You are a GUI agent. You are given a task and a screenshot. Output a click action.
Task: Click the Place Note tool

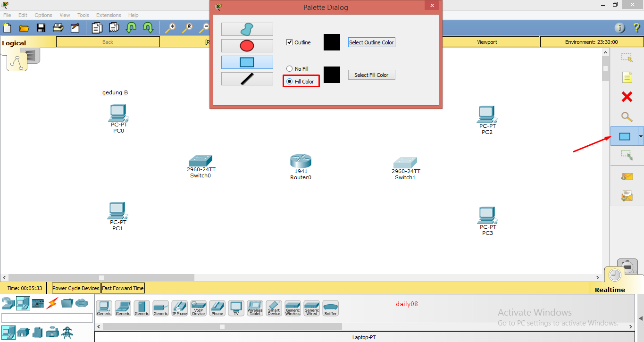[x=627, y=77]
